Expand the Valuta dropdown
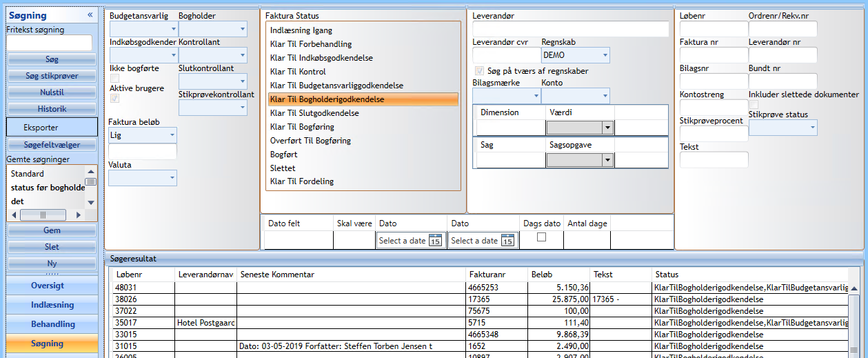868x358 pixels. tap(143, 178)
